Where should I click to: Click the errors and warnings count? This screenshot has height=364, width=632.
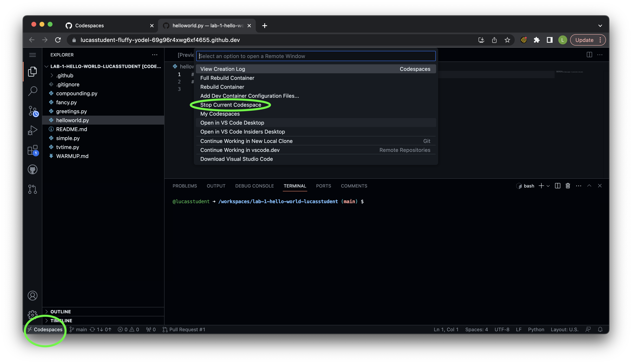pos(128,330)
